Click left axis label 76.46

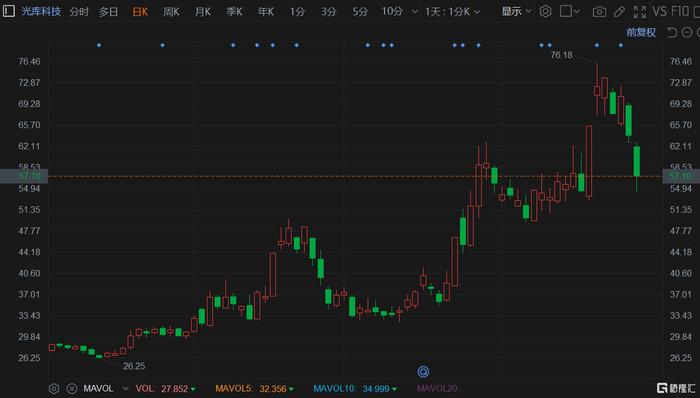coord(29,62)
